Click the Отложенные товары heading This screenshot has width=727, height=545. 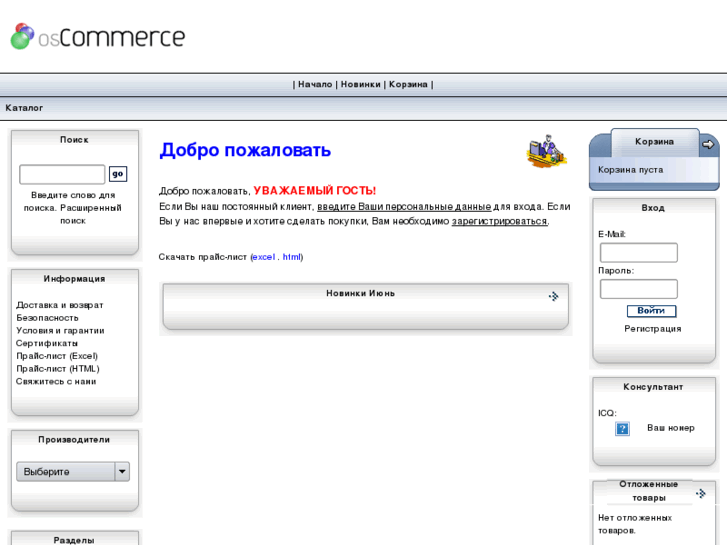pos(649,491)
